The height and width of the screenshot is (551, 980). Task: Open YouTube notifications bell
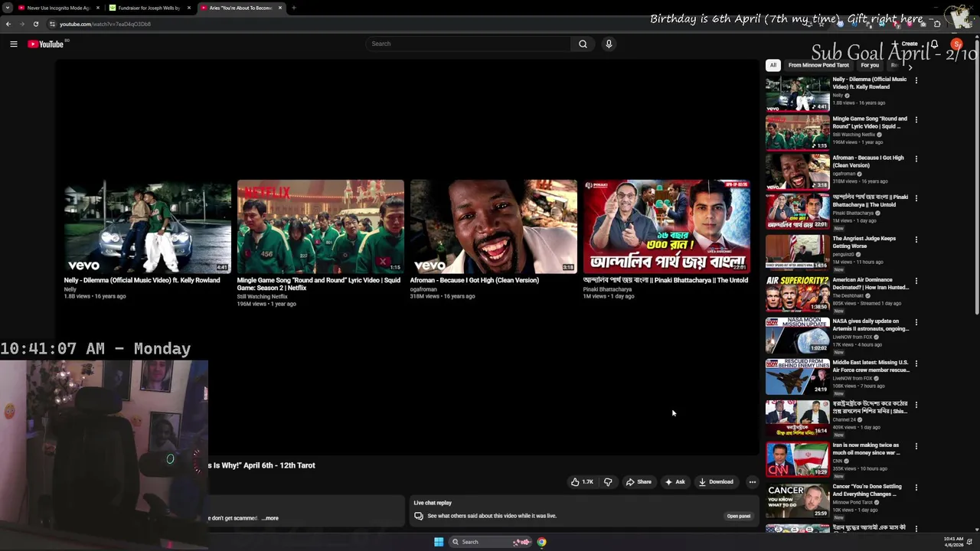click(x=934, y=44)
